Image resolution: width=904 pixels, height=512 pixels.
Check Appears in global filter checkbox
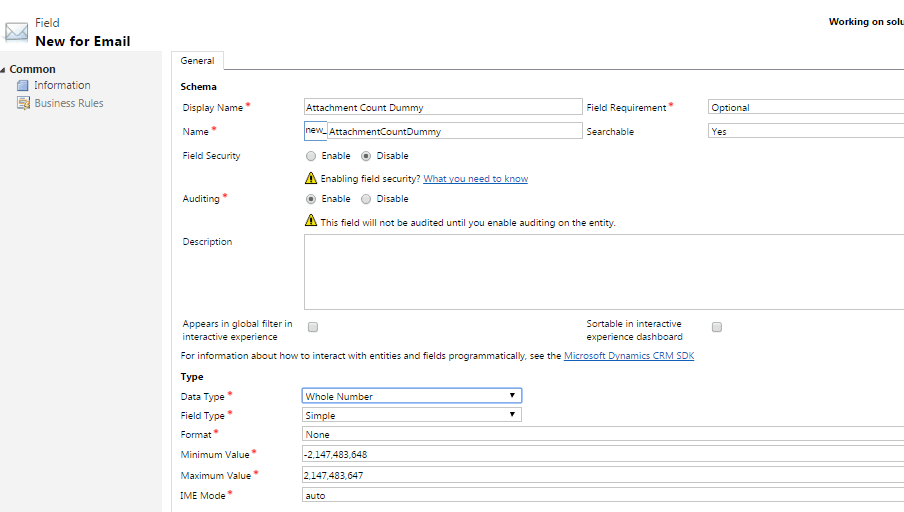click(313, 327)
